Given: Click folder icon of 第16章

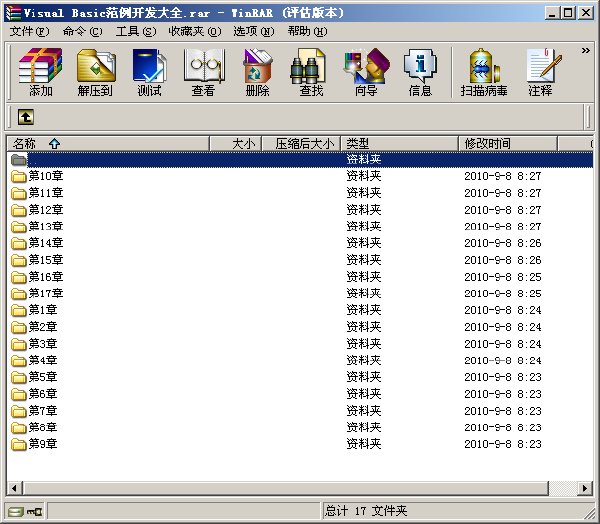Looking at the screenshot, I should pos(18,277).
